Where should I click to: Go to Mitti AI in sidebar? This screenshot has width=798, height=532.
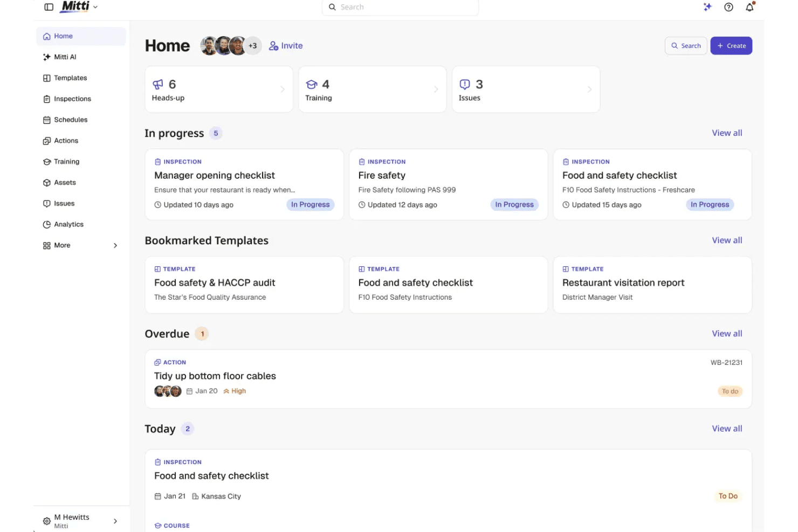(81, 57)
